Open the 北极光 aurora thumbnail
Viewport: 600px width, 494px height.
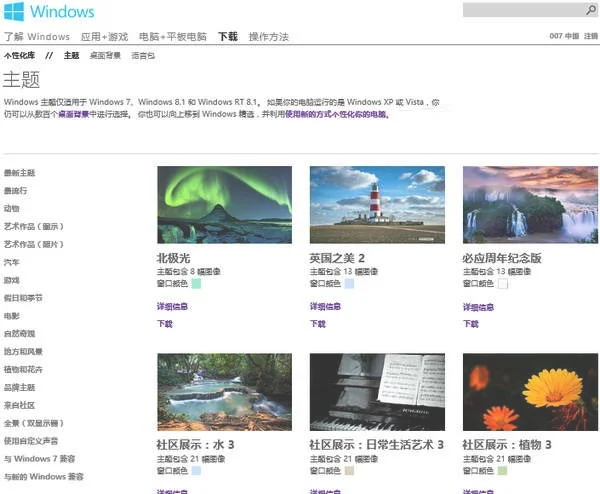pos(225,205)
